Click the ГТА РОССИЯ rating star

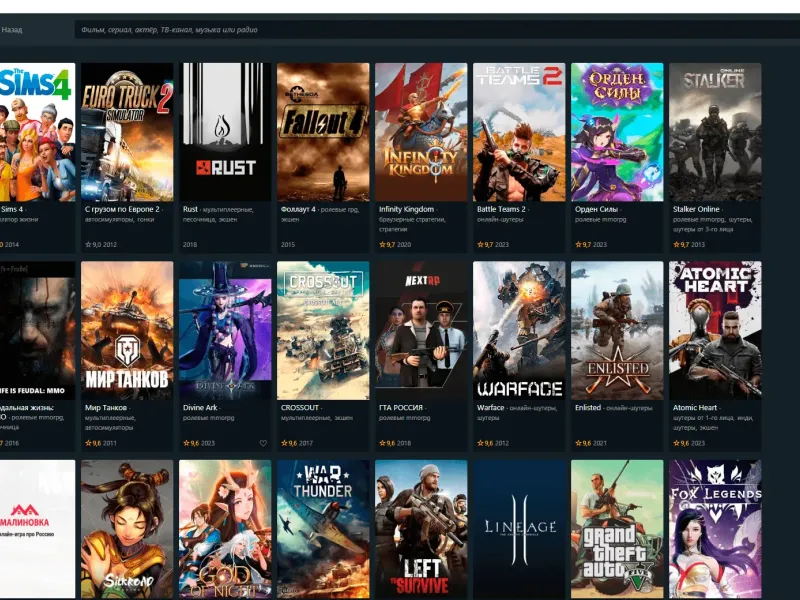click(382, 443)
